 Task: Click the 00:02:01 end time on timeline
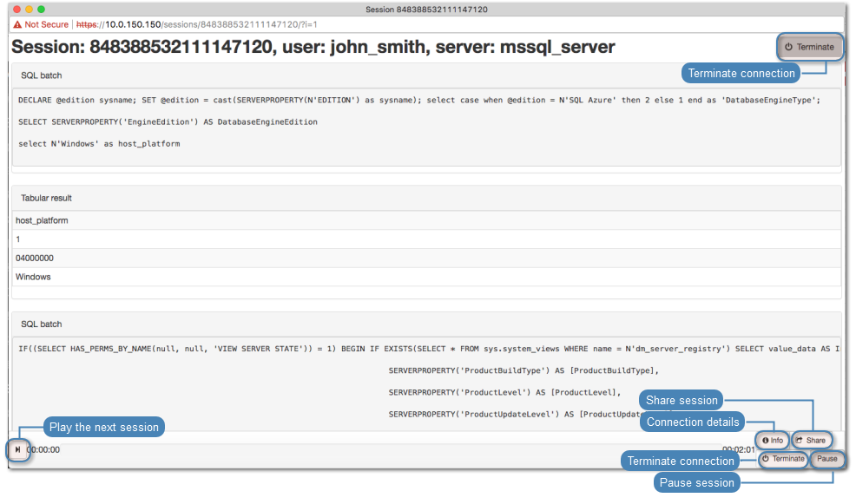click(738, 450)
